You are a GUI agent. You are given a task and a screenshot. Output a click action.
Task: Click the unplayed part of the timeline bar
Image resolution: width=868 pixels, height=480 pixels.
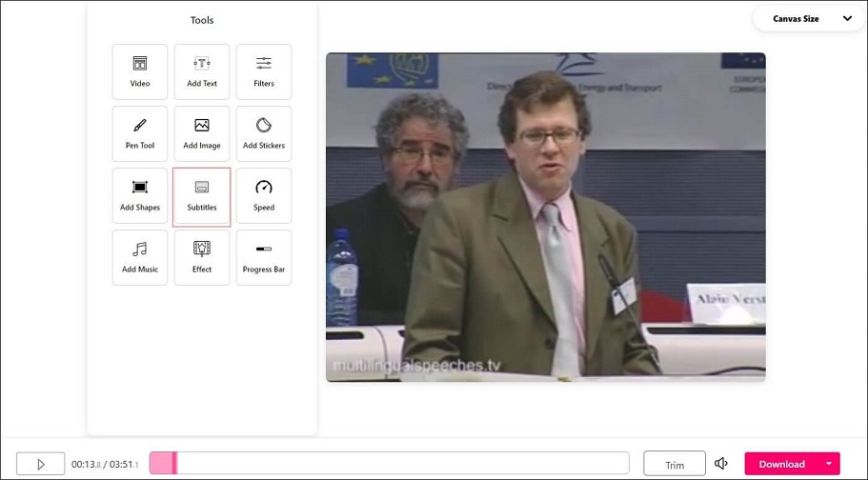click(x=403, y=463)
